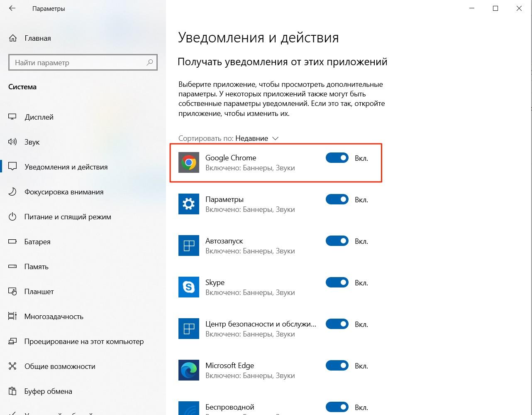
Task: Click the Планшет tablet icon
Action: coord(12,292)
